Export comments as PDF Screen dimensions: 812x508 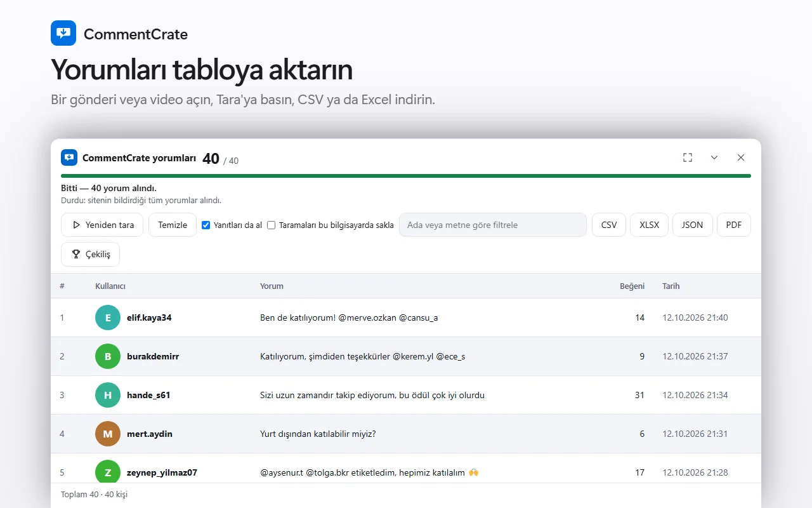(x=734, y=225)
